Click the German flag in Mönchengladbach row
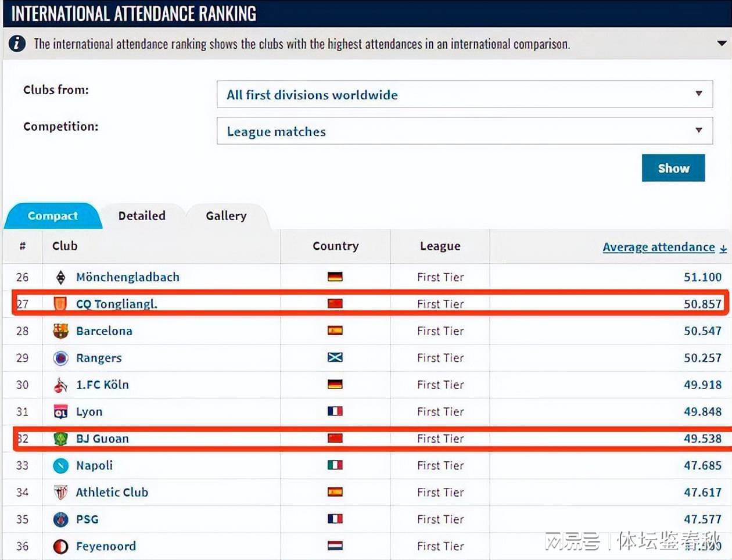Image resolution: width=732 pixels, height=560 pixels. click(x=335, y=277)
